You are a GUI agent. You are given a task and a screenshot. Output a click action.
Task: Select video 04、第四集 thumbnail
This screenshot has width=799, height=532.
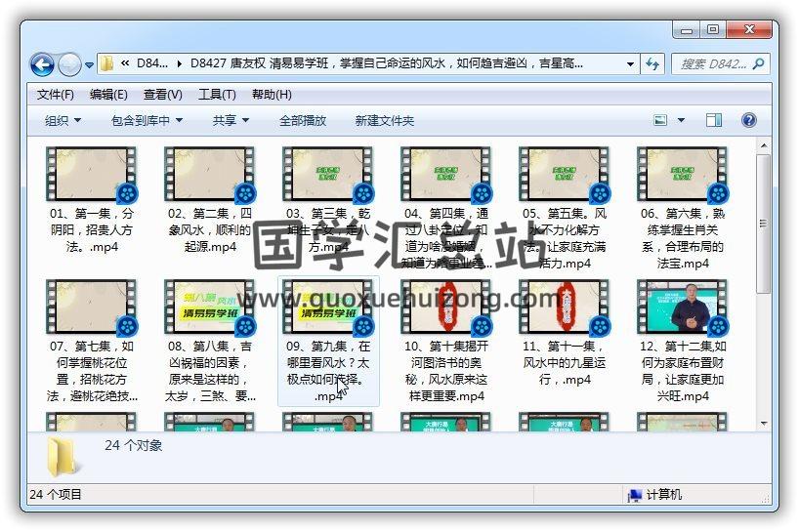(x=445, y=174)
